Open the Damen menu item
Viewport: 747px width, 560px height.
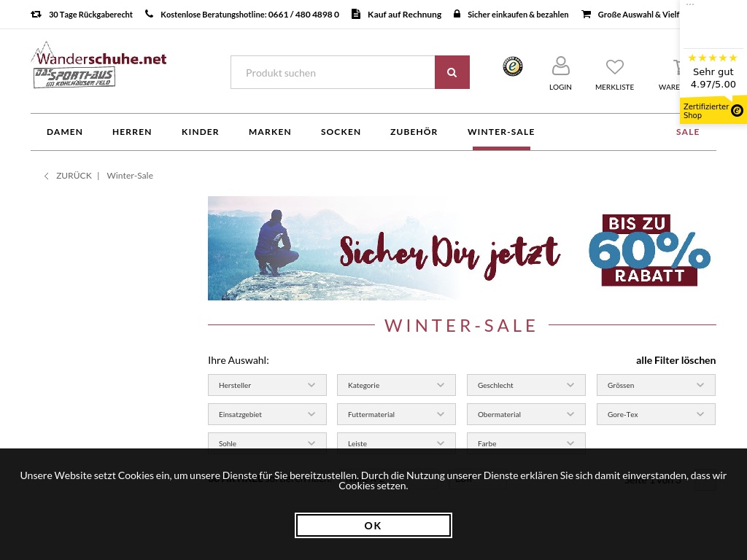click(65, 132)
